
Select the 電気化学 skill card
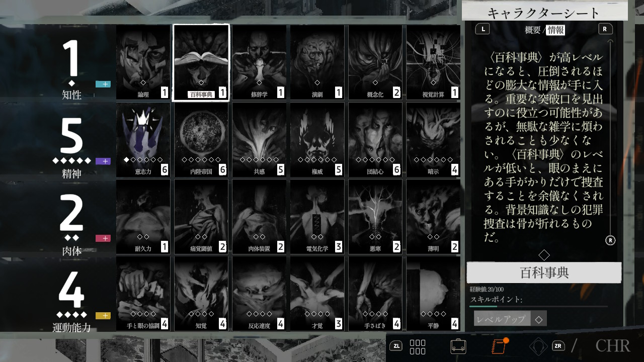point(317,217)
